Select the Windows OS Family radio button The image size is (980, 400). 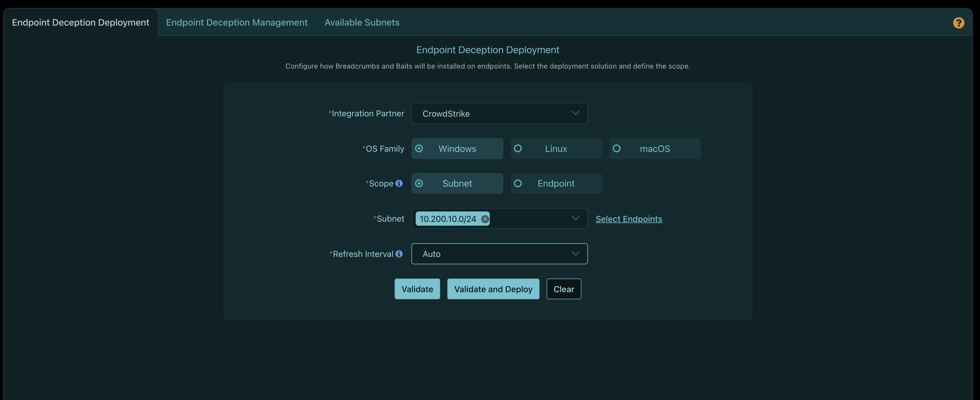pos(419,148)
